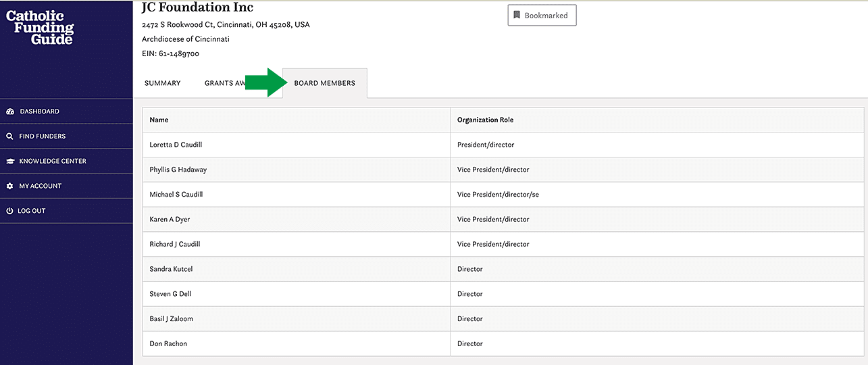This screenshot has width=868, height=365.
Task: Click Sandra Kutcel's Director role cell
Action: click(657, 269)
